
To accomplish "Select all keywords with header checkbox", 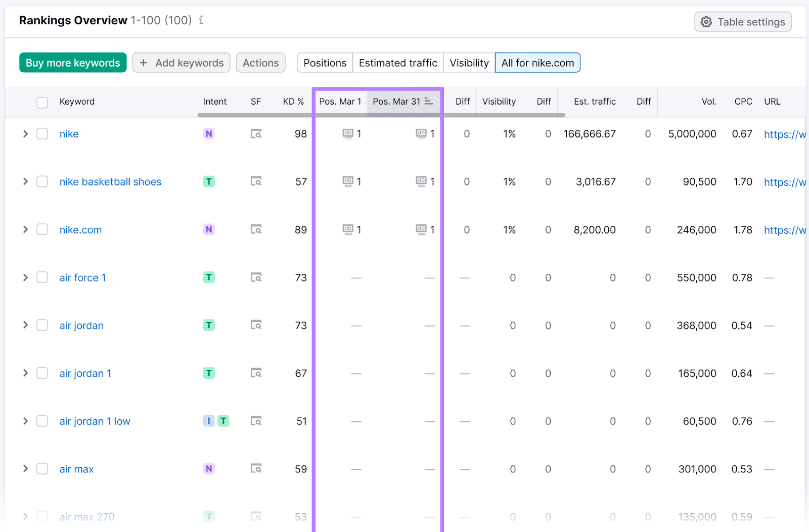I will point(42,102).
